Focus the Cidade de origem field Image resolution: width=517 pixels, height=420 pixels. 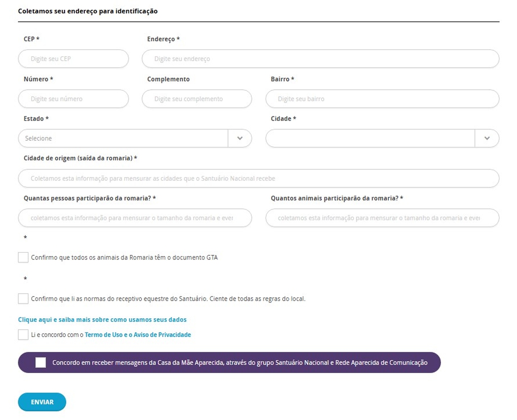pos(258,178)
